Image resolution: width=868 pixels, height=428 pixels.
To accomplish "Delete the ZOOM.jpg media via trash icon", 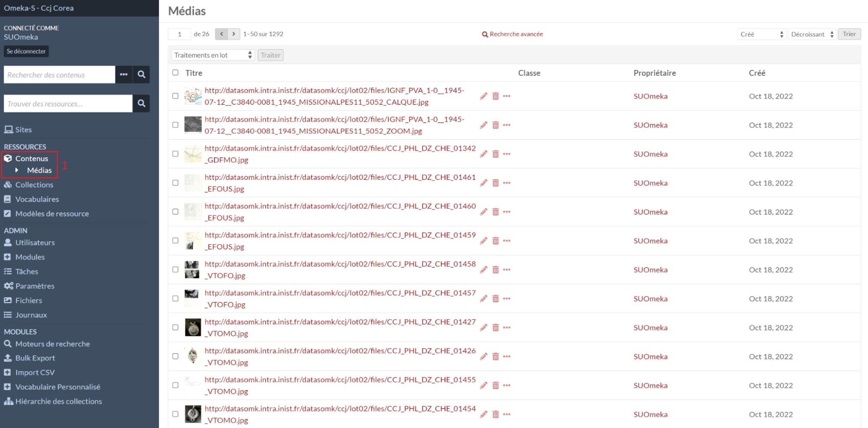I will [495, 125].
